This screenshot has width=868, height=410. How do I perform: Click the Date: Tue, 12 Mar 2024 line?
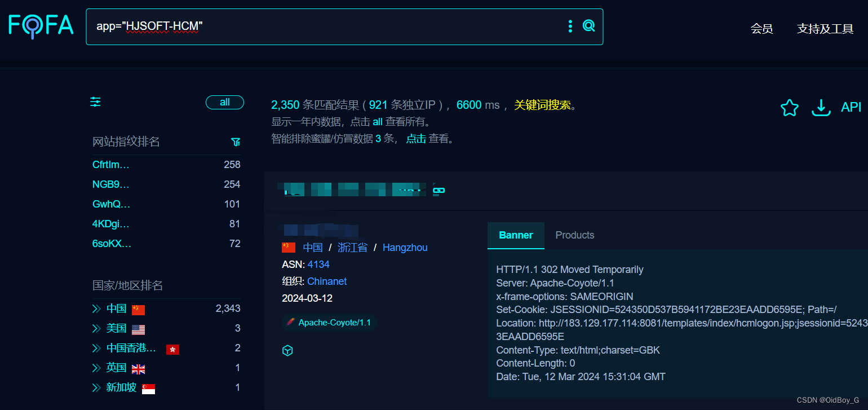[581, 377]
